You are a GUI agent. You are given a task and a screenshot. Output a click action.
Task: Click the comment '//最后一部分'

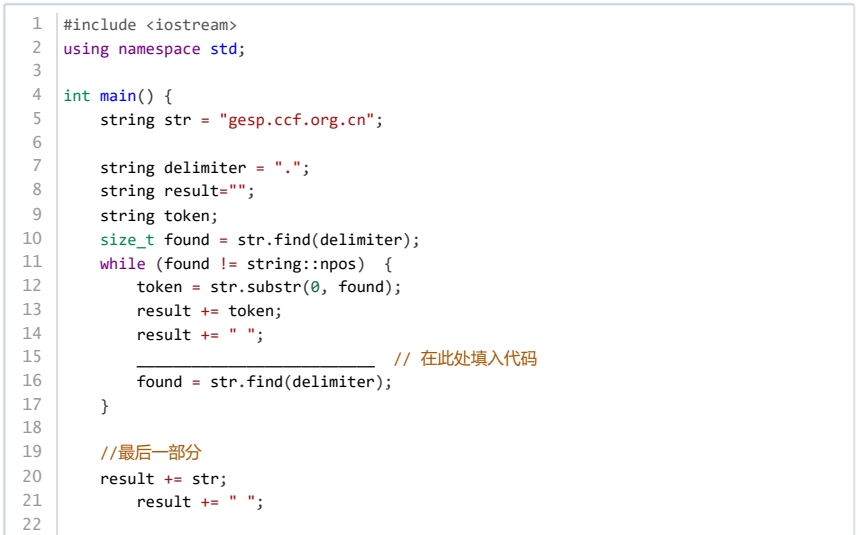tap(150, 453)
